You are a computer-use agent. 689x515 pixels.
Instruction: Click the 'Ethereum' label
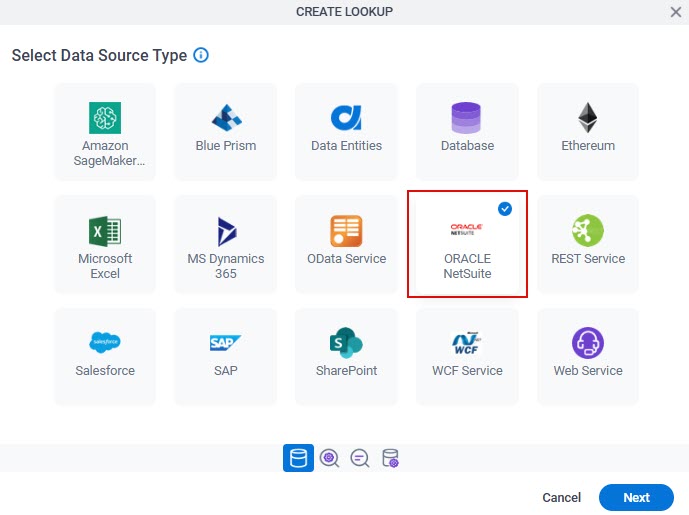[x=588, y=145]
